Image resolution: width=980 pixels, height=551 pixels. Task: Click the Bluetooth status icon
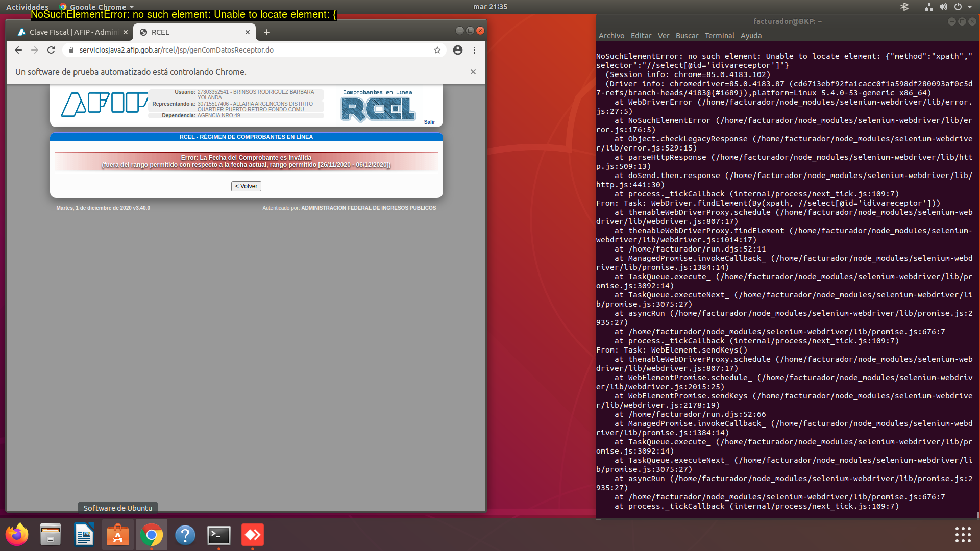tap(904, 7)
